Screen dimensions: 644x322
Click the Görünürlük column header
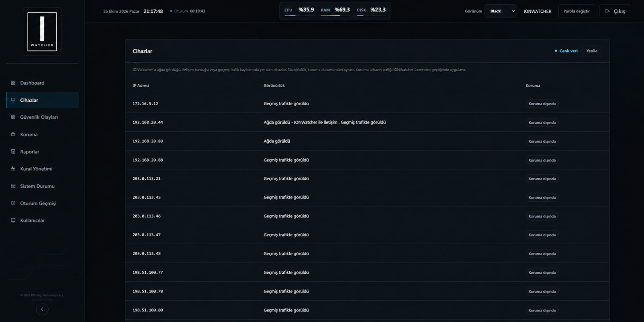[x=274, y=85]
